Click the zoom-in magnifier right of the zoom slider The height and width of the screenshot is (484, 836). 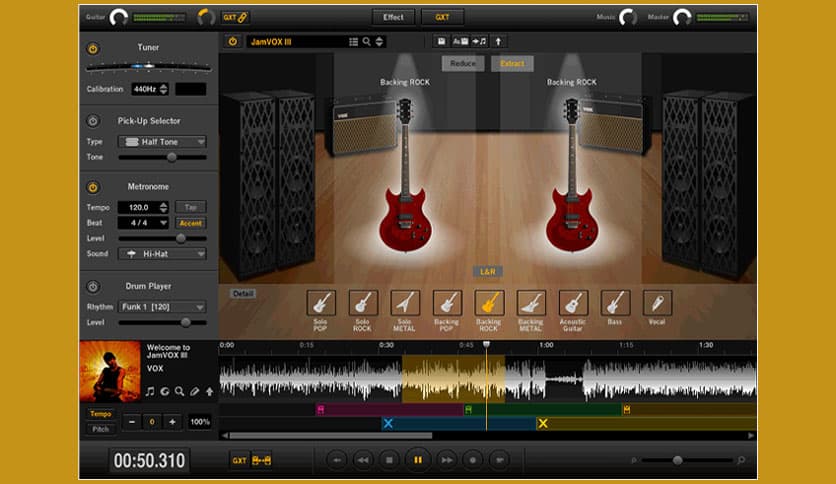741,460
